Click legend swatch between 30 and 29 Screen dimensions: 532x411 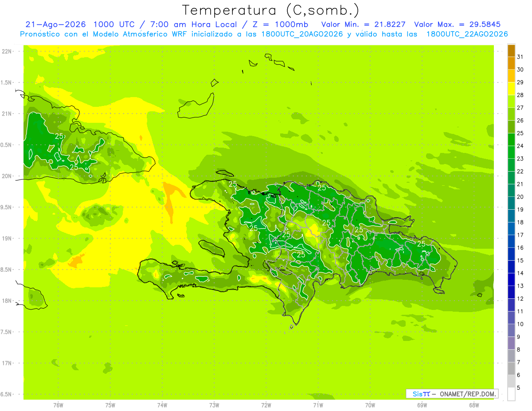tap(511, 76)
